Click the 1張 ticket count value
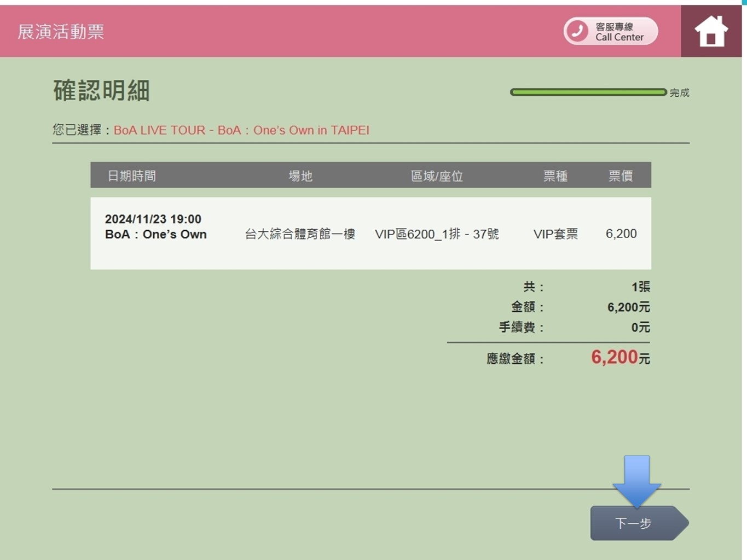Viewport: 747px width, 560px height. click(641, 287)
